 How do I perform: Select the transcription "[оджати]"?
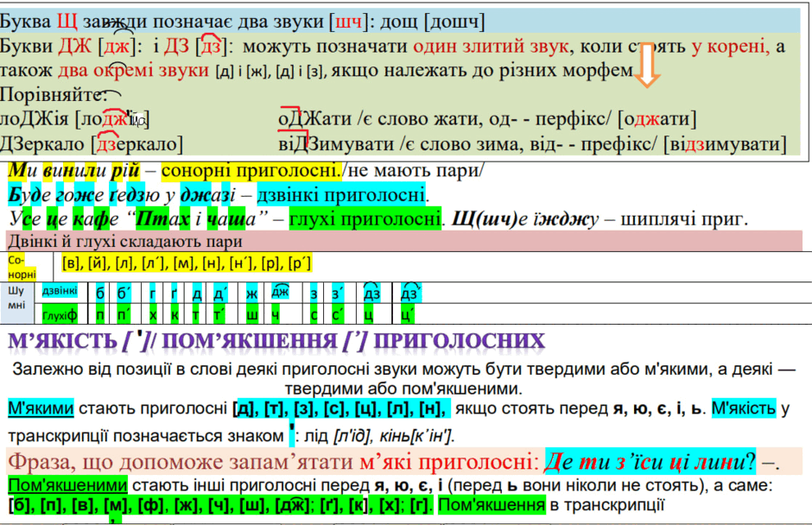point(657,118)
